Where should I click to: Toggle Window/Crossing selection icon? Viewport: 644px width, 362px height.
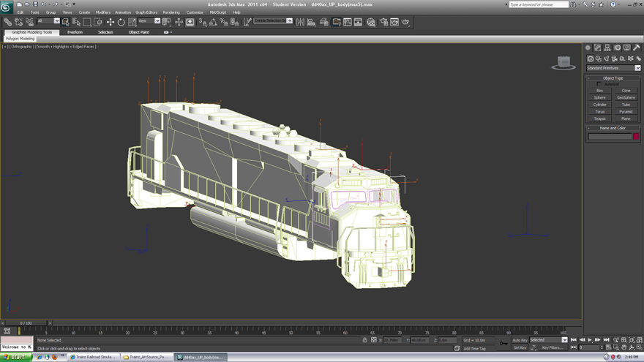pyautogui.click(x=98, y=22)
